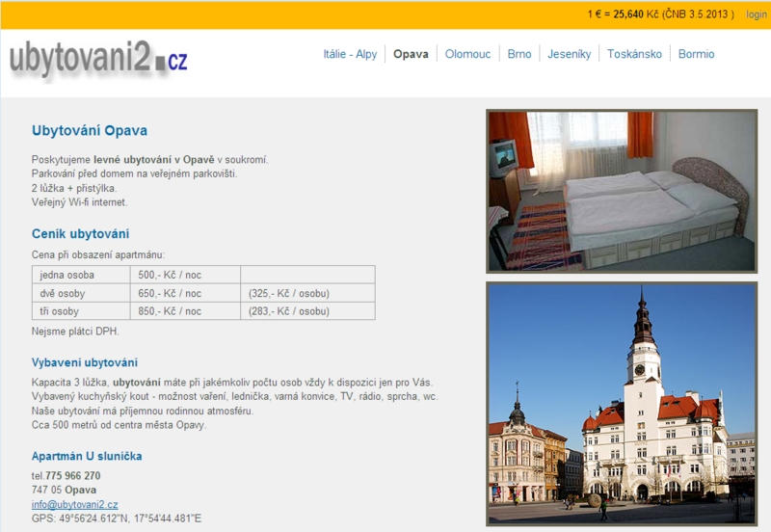Open the Toskánsko menu item

pos(634,54)
